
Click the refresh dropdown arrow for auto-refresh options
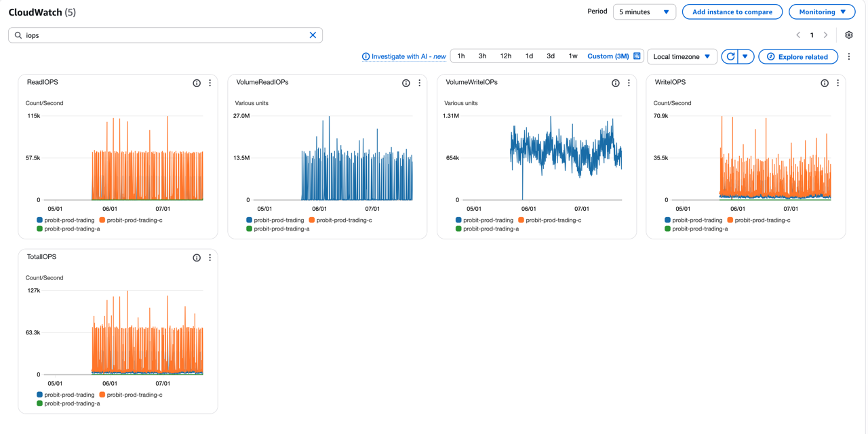[744, 56]
